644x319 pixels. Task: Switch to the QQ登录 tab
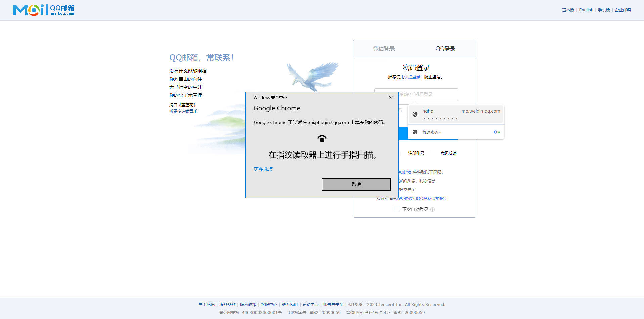(x=445, y=48)
